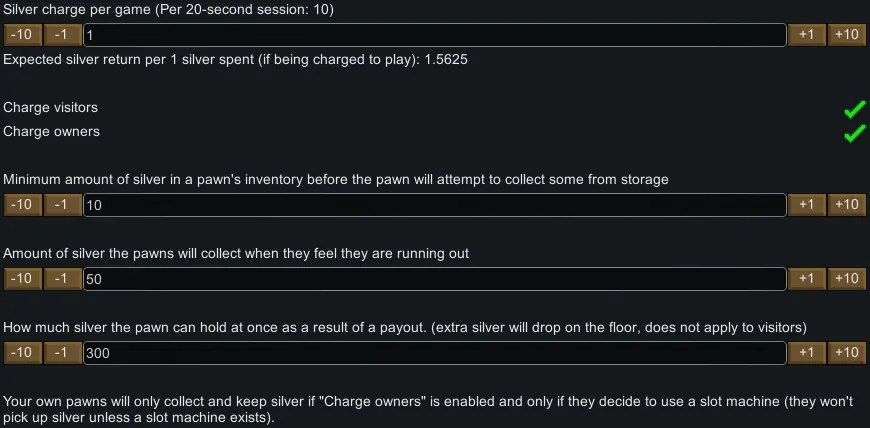This screenshot has width=870, height=428.
Task: Raise minimum inventory silver by 10
Action: coord(847,205)
